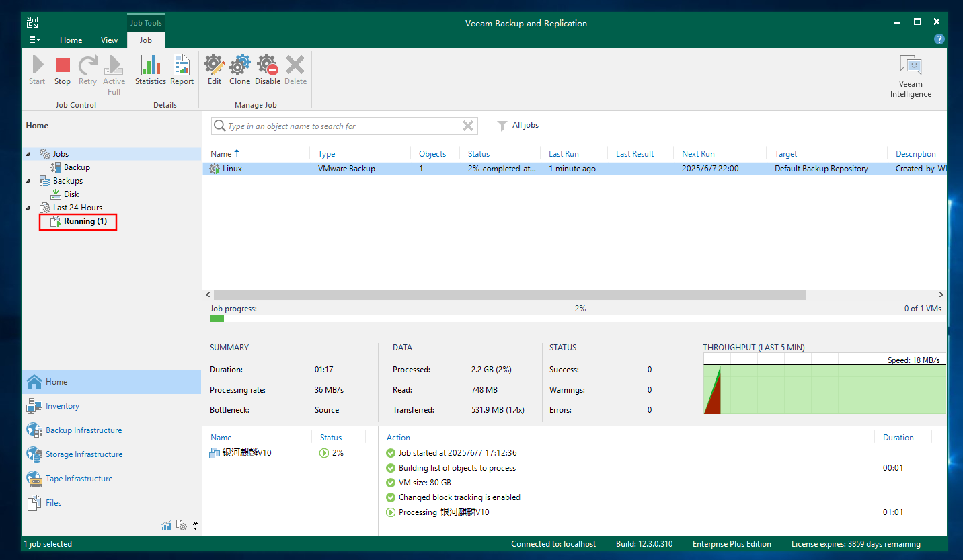The image size is (963, 560).
Task: Expand navigation pane options chevron
Action: [195, 526]
